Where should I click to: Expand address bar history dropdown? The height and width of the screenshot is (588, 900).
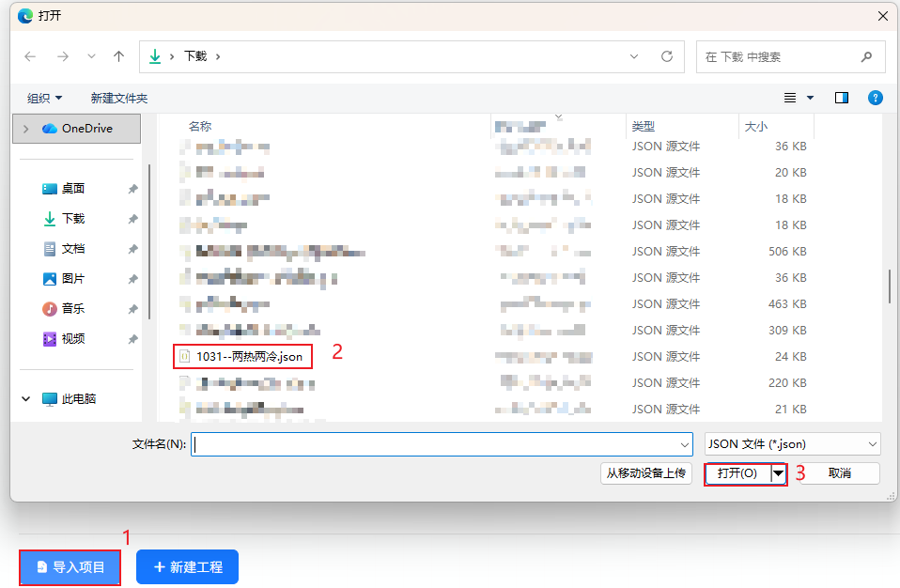click(x=634, y=56)
